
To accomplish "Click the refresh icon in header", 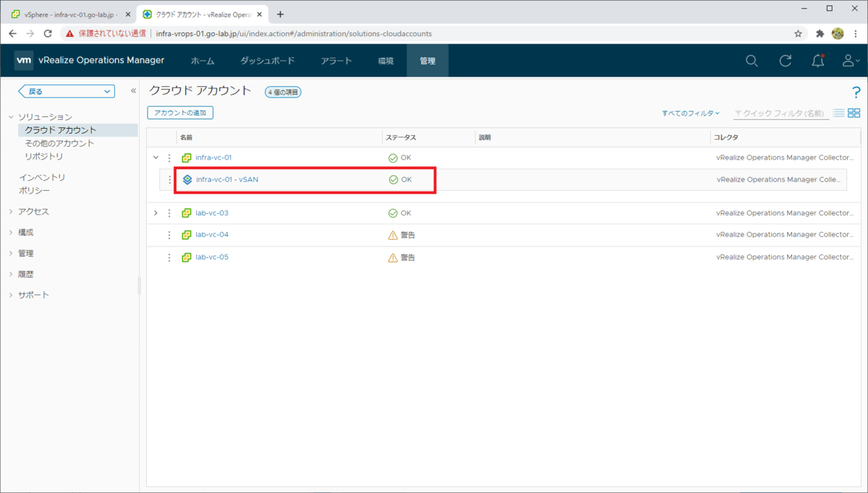I will [x=785, y=61].
